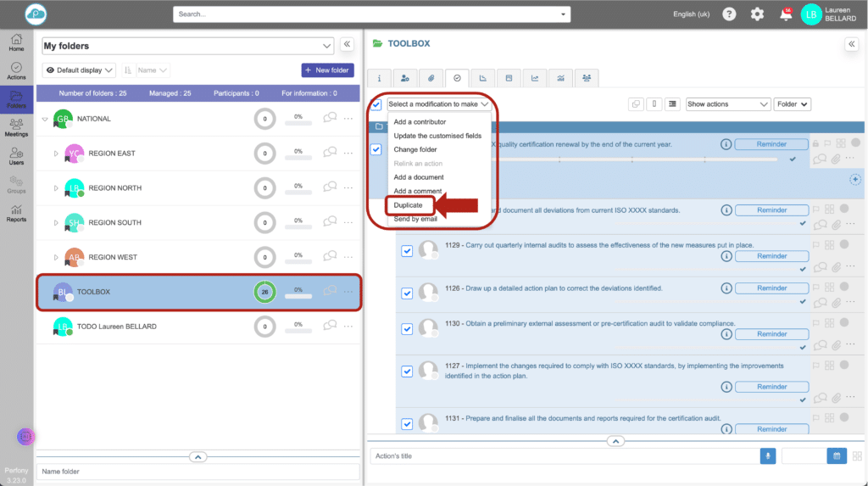This screenshot has width=868, height=486.
Task: Click Reminder button for action 1126
Action: [772, 288]
